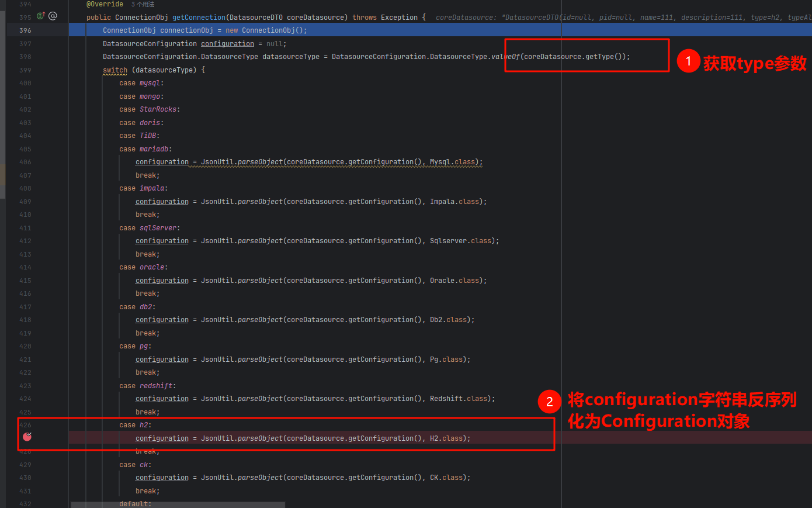This screenshot has width=812, height=508.
Task: Click the red circle annotation numbered 2
Action: point(549,402)
